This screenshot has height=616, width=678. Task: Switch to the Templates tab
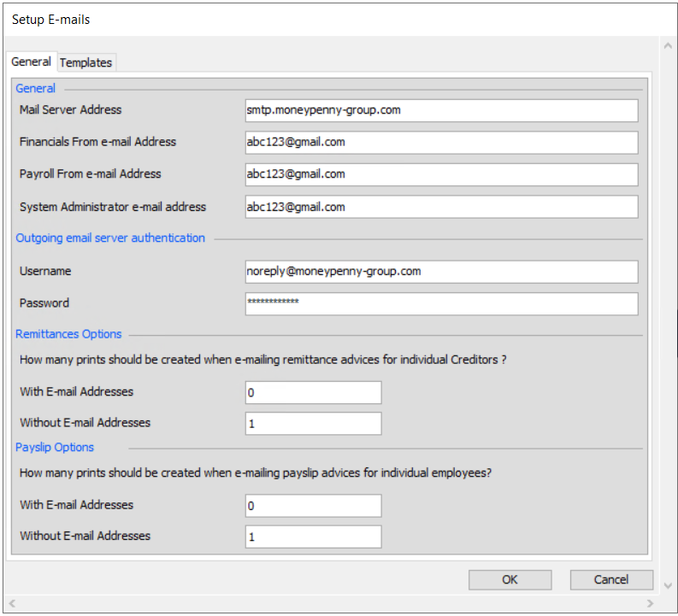click(x=85, y=62)
